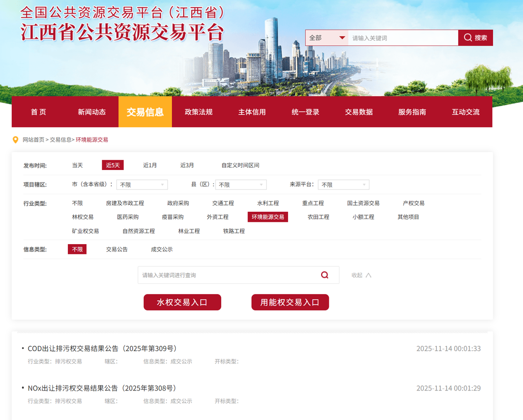Select the 近1月 time filter
The width and height of the screenshot is (523, 420).
[150, 165]
